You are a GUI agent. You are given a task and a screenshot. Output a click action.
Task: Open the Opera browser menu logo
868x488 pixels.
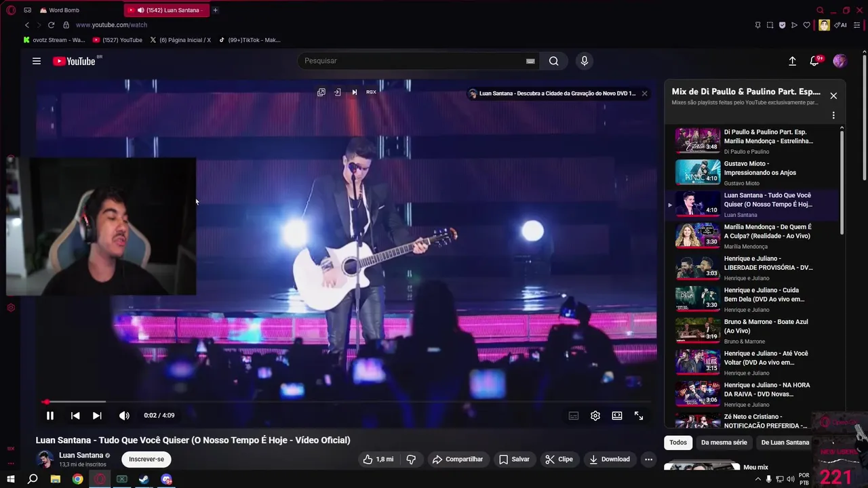click(x=11, y=10)
